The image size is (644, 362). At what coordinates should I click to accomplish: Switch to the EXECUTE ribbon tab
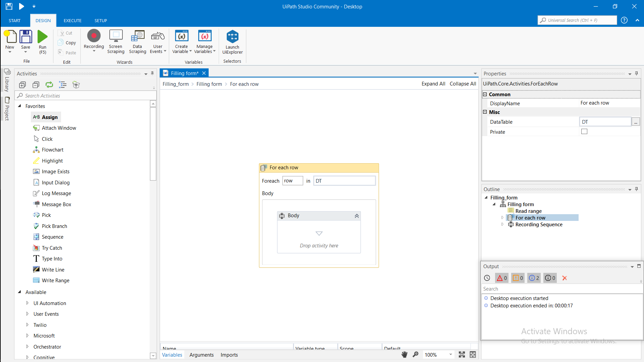[x=72, y=20]
